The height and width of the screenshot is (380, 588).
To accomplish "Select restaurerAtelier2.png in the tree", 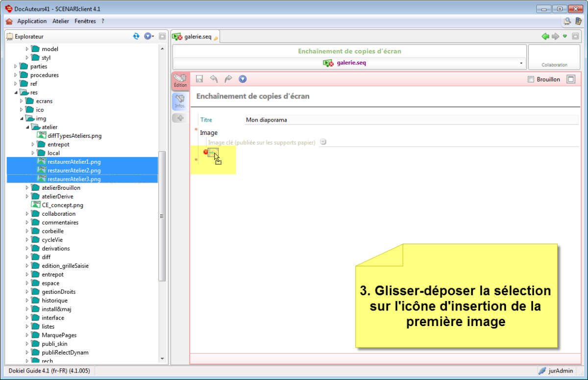I will pos(74,170).
